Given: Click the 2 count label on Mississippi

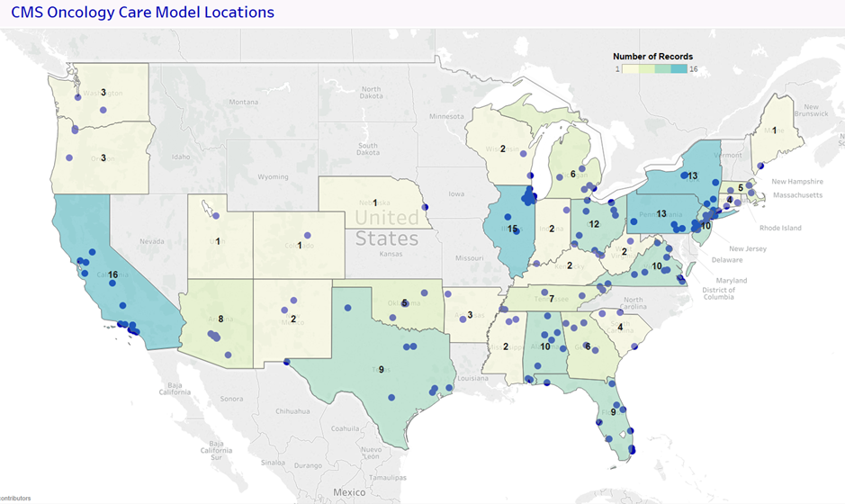Looking at the screenshot, I should (506, 346).
